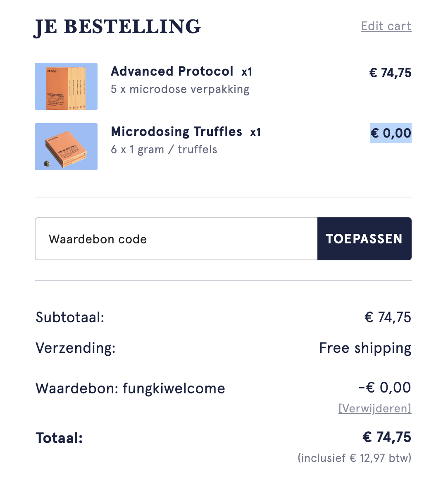Image resolution: width=448 pixels, height=495 pixels.
Task: Click the Free shipping text
Action: 365,348
